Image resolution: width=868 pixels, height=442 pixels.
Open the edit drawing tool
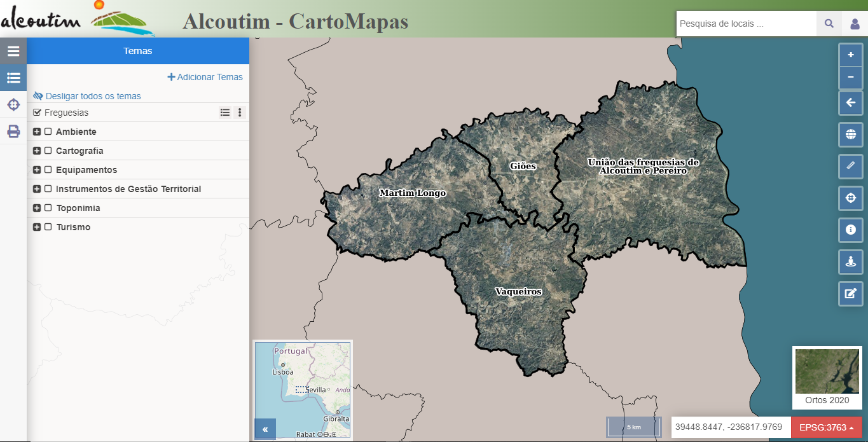coord(851,293)
